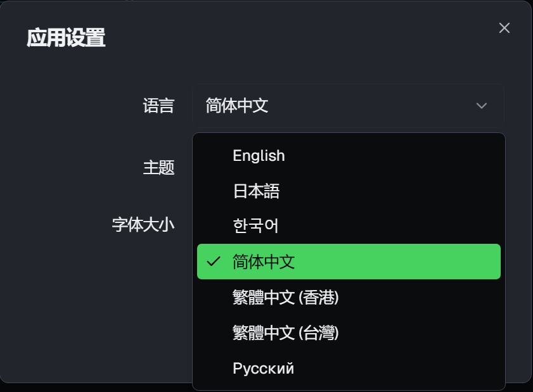The width and height of the screenshot is (533, 392).
Task: Click the 应用设置 dialog title
Action: pos(67,38)
